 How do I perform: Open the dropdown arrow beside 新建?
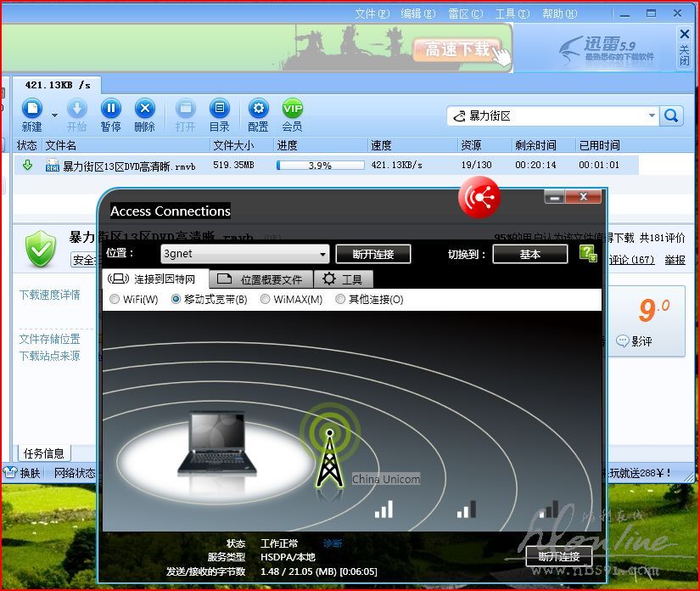(x=54, y=115)
